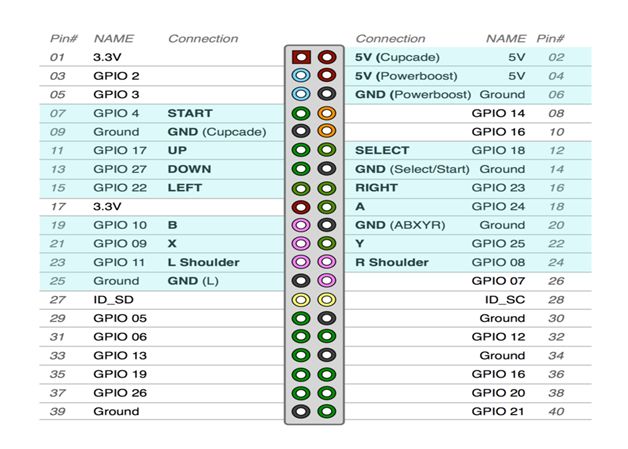Viewport: 628px width, 449px height.
Task: Click the blue GPIO 2 pin circle
Action: point(300,76)
